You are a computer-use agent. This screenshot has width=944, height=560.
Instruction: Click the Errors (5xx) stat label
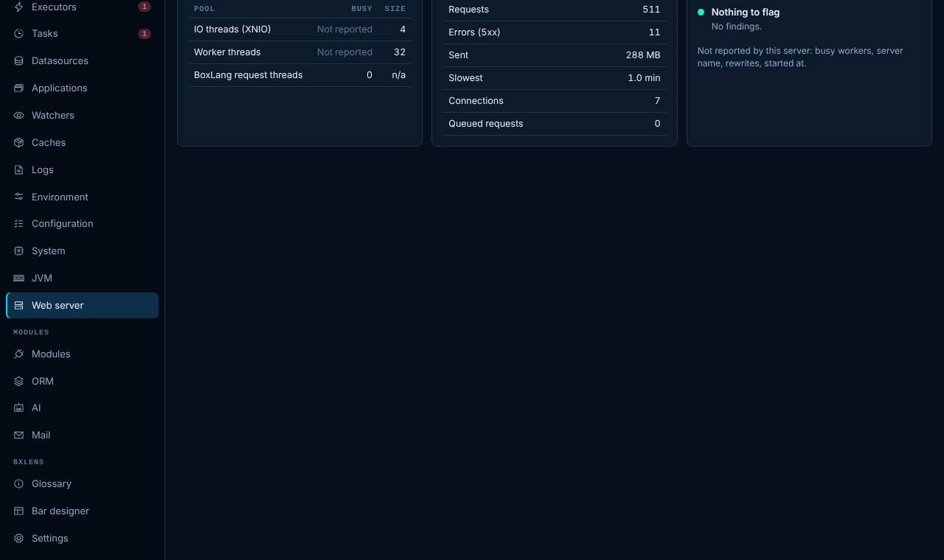(474, 32)
